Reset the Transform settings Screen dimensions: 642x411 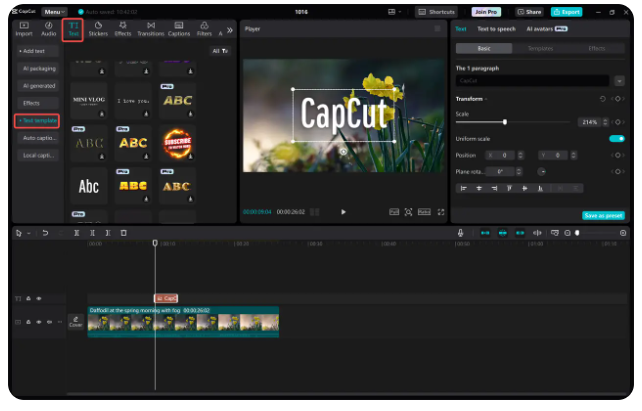(x=602, y=99)
